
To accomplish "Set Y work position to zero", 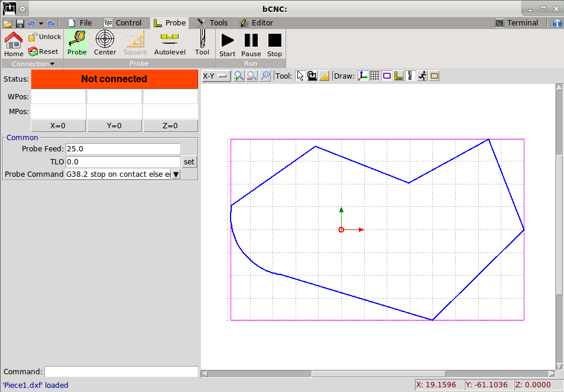I will coord(114,126).
